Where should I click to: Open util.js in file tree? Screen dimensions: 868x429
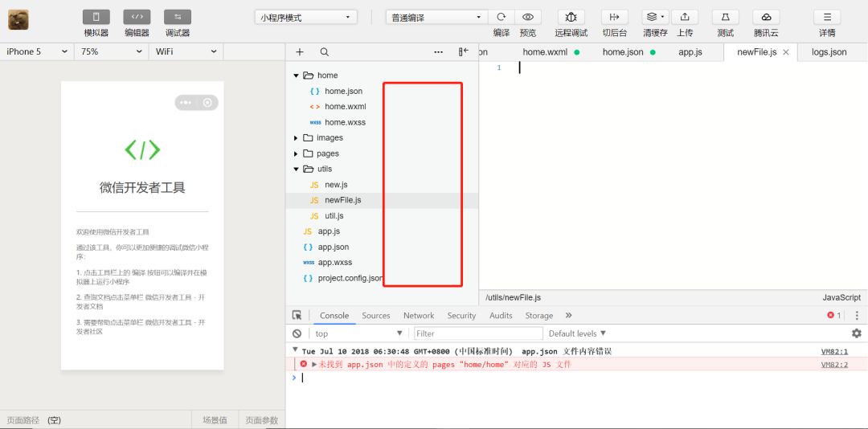334,216
